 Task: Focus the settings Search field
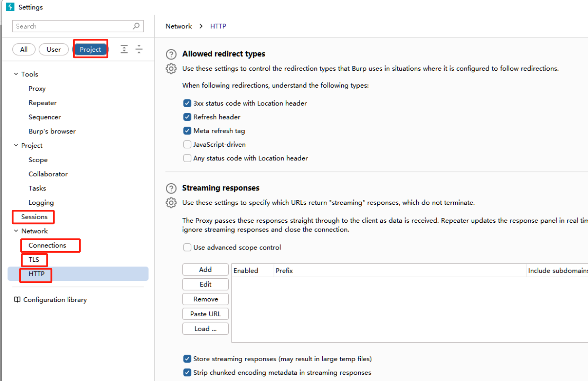72,26
